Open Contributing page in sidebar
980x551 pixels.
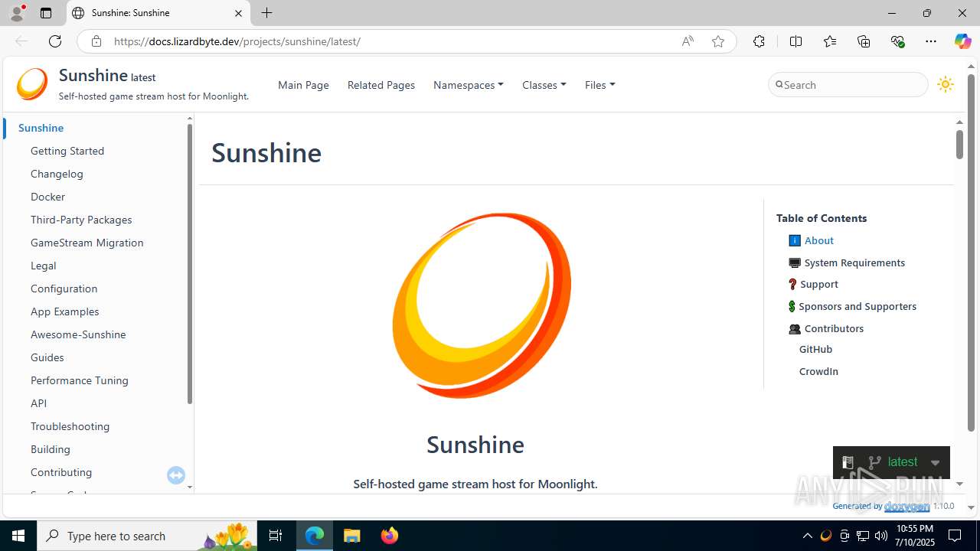61,472
